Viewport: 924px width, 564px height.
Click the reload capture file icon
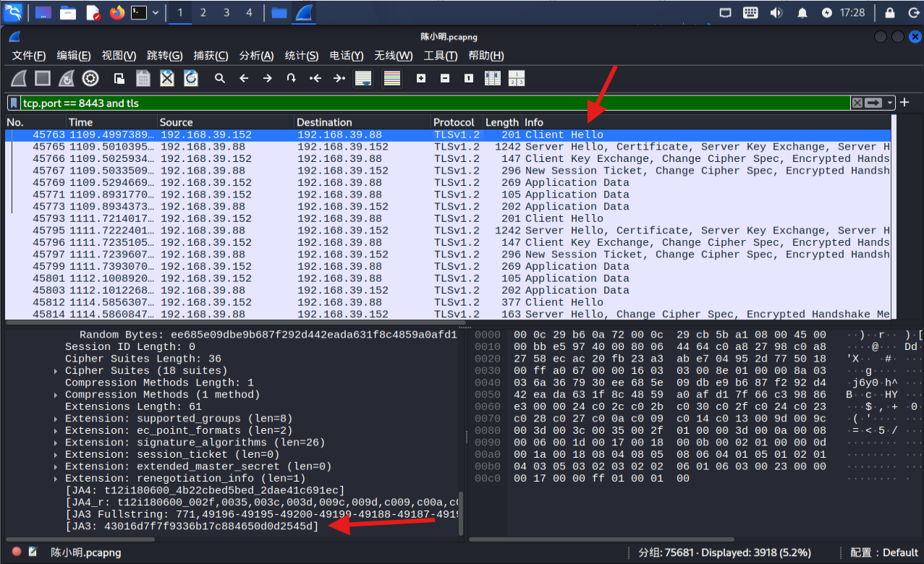point(191,78)
